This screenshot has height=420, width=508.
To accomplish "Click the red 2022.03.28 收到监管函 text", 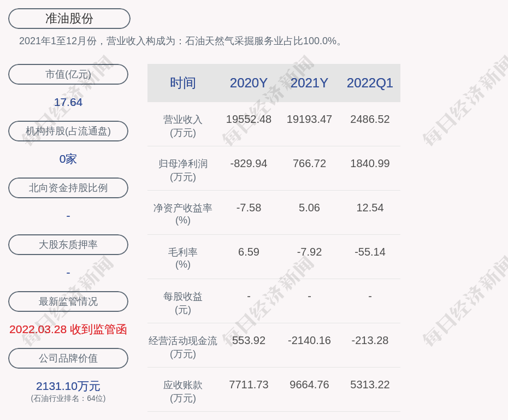I will click(68, 329).
